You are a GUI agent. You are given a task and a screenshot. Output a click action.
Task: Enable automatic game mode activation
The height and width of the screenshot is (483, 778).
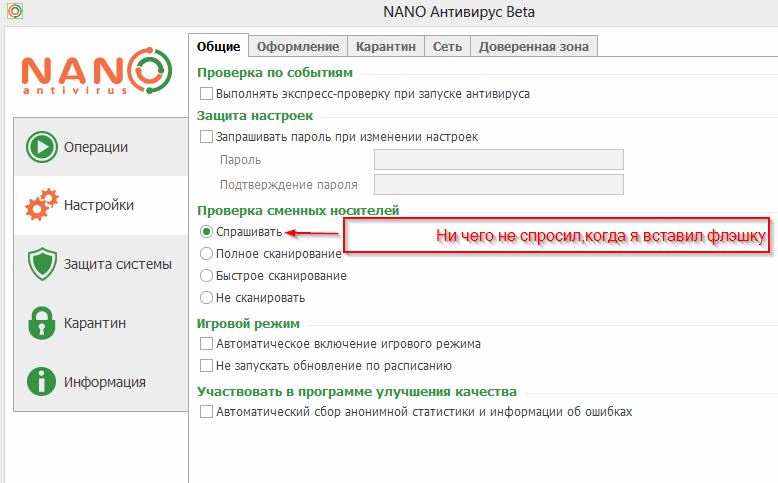(207, 344)
